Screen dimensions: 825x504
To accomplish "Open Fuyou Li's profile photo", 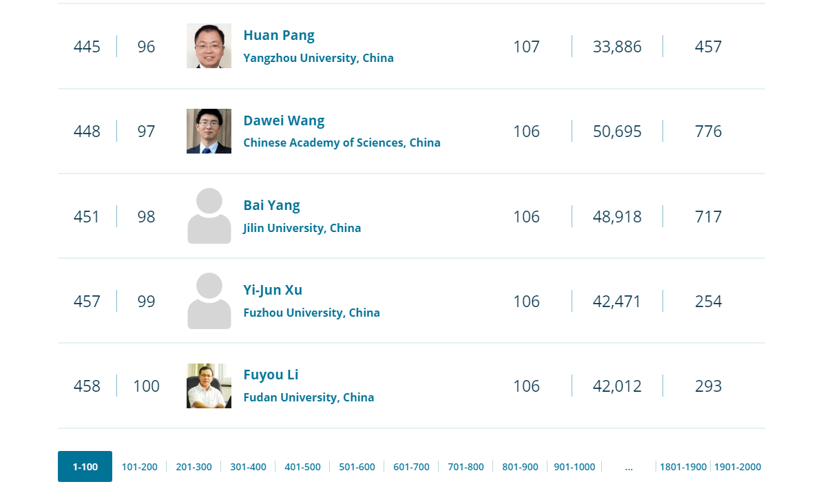I will point(209,386).
